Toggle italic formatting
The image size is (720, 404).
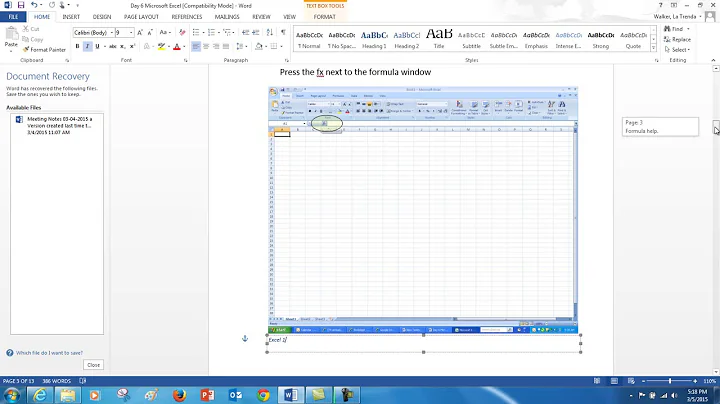(87, 46)
